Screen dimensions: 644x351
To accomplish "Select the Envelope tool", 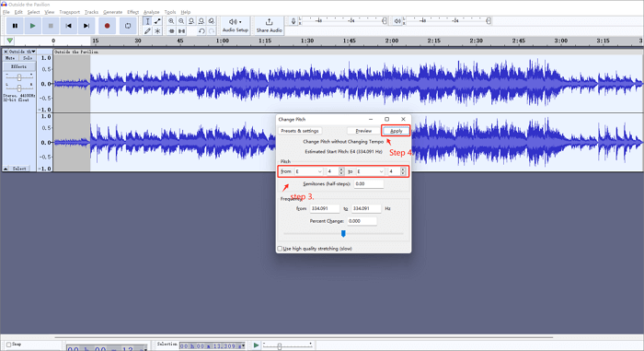I will (x=157, y=21).
